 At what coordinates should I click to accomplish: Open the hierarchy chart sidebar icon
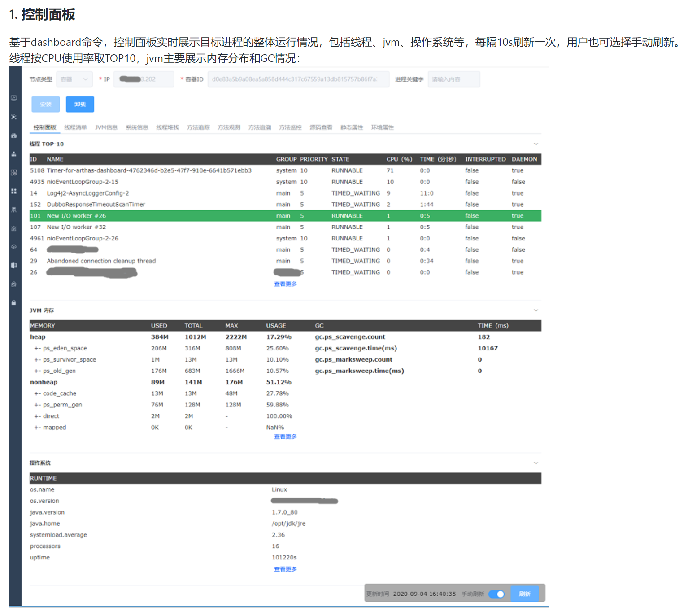(14, 154)
